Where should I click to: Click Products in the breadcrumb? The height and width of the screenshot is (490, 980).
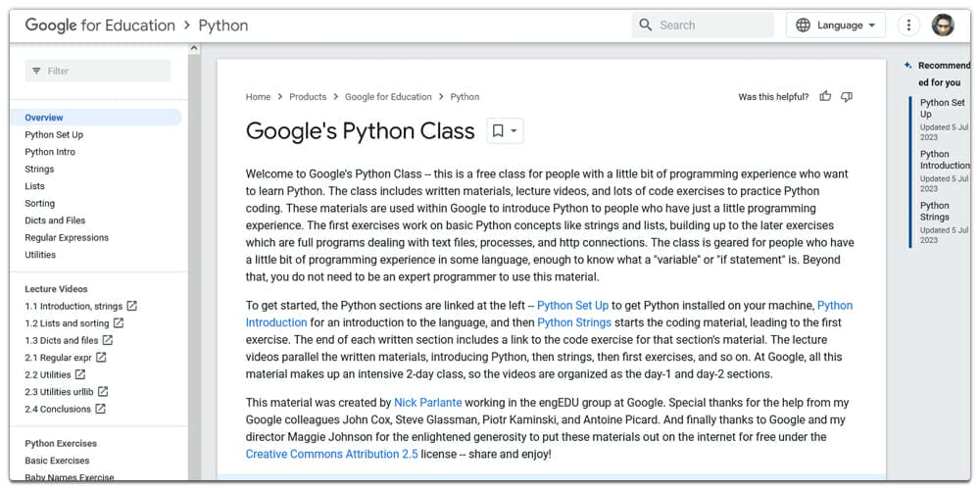(308, 97)
